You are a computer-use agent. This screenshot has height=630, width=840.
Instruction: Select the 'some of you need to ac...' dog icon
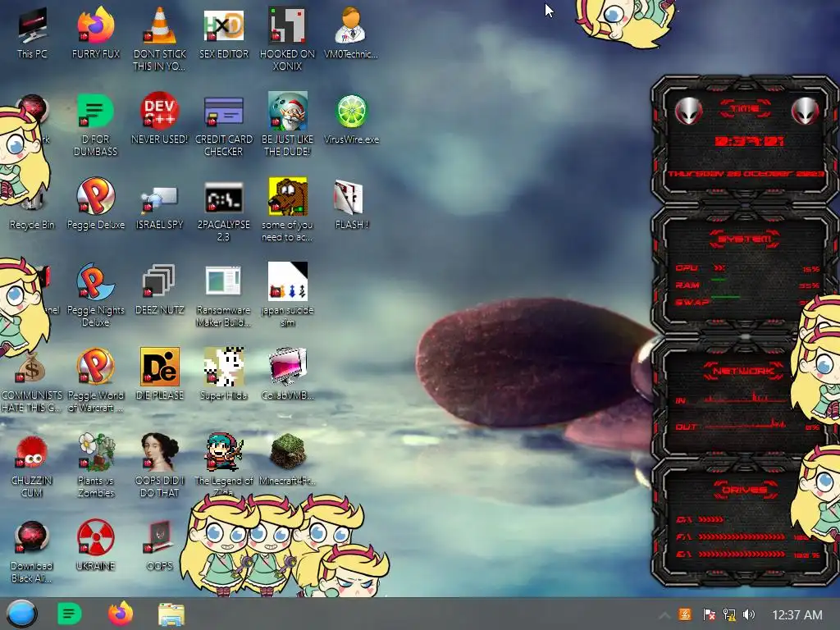pos(287,210)
